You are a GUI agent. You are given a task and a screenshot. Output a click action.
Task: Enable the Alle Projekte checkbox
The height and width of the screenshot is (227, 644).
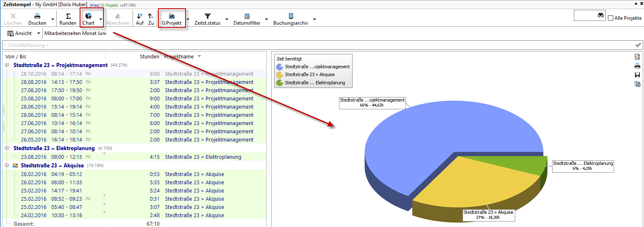[x=610, y=18]
